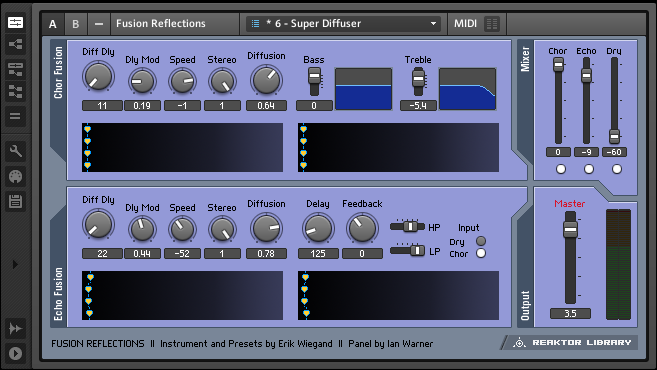Click the Echo level value -9

point(586,152)
